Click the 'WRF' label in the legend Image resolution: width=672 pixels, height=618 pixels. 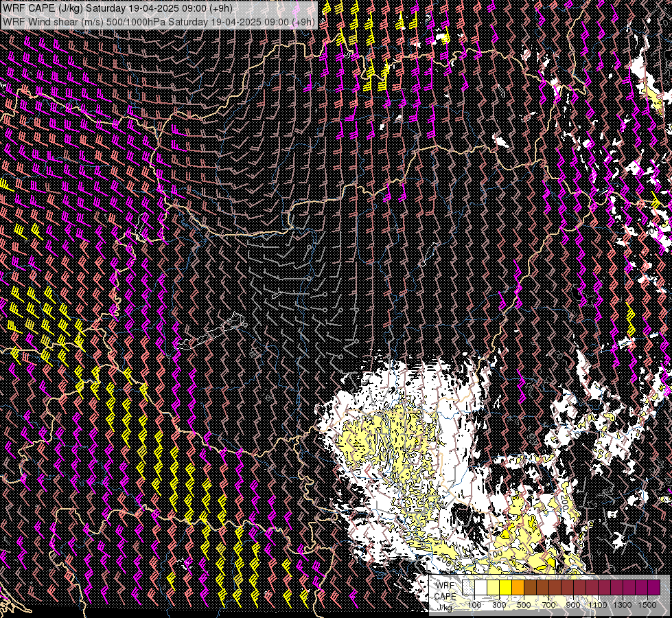pyautogui.click(x=445, y=586)
